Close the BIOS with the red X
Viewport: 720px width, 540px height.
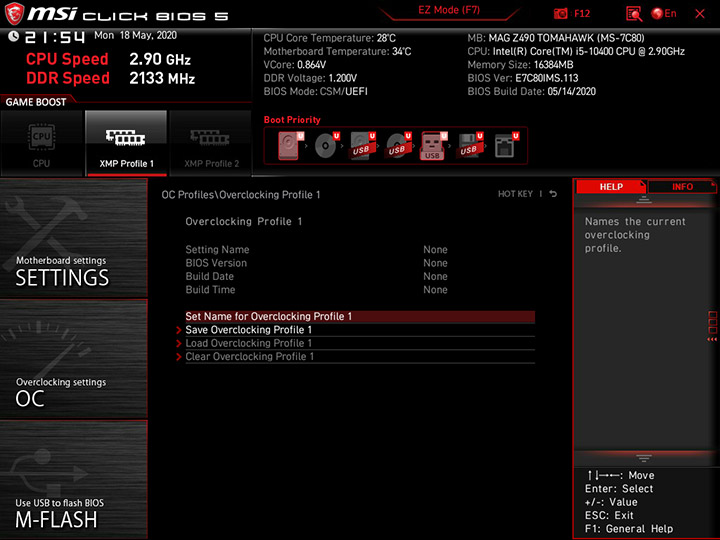700,14
